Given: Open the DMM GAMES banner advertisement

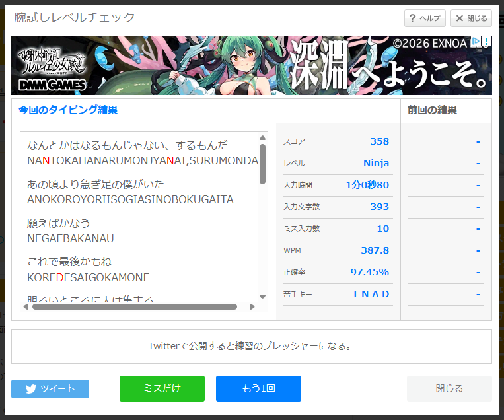Looking at the screenshot, I should click(252, 65).
